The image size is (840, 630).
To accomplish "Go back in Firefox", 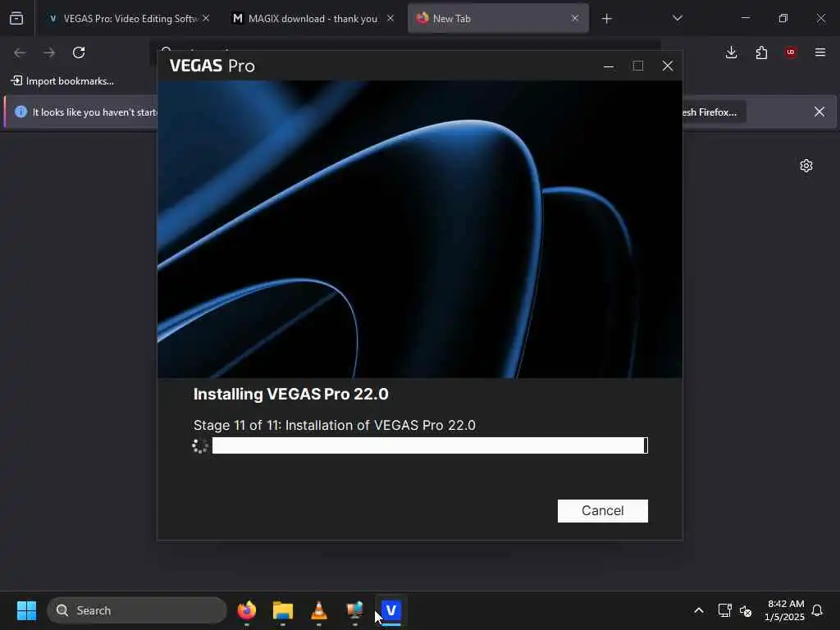I will (20, 52).
